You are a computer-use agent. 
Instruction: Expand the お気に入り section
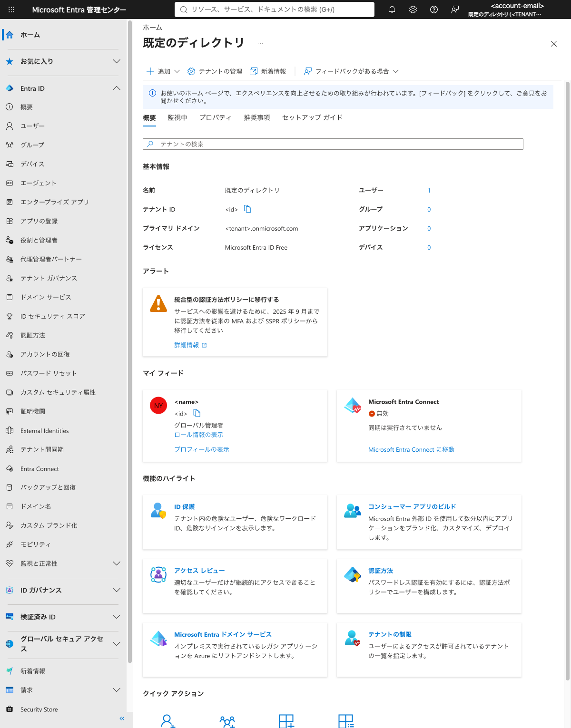(117, 61)
